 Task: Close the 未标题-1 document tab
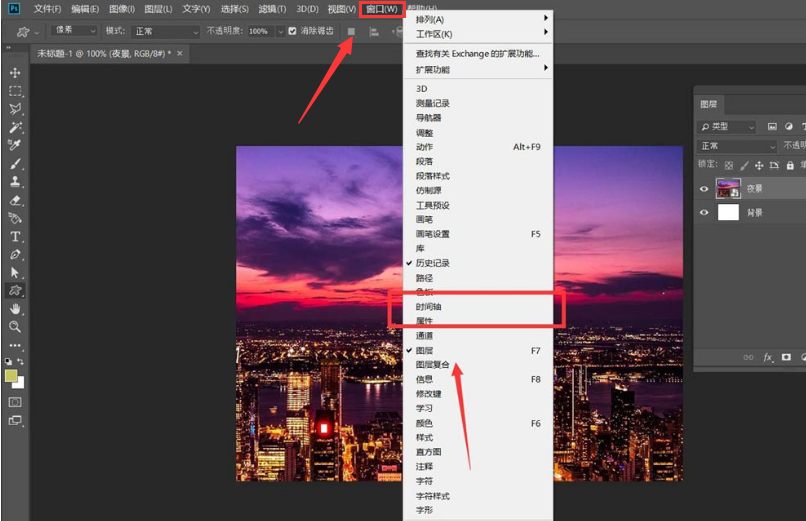coord(180,53)
